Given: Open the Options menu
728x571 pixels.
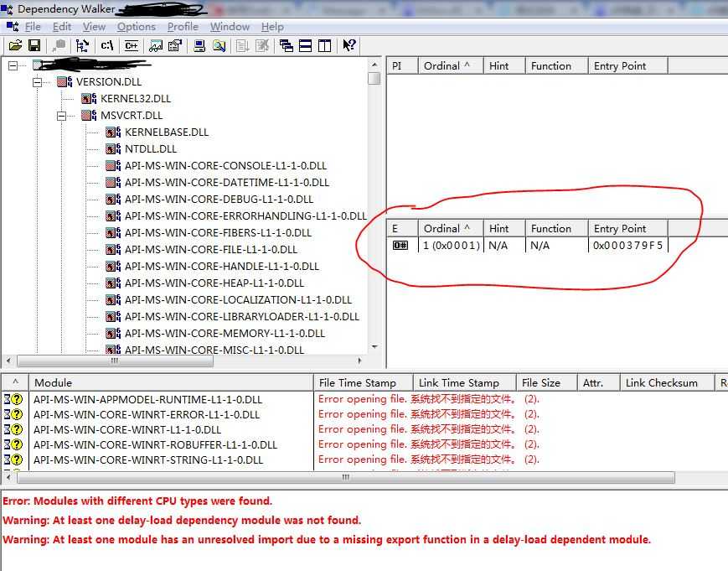Looking at the screenshot, I should pyautogui.click(x=136, y=27).
